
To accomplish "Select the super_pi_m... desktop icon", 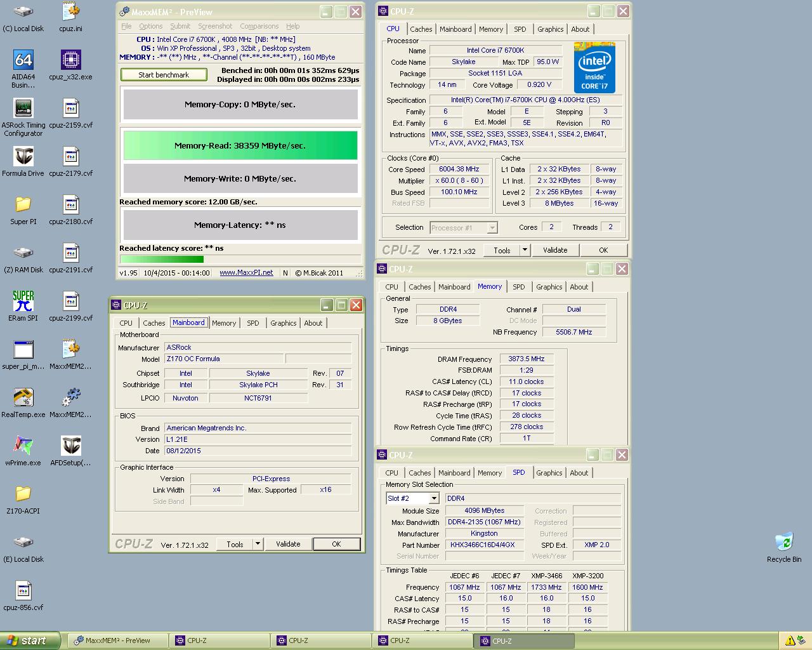I will [x=23, y=355].
